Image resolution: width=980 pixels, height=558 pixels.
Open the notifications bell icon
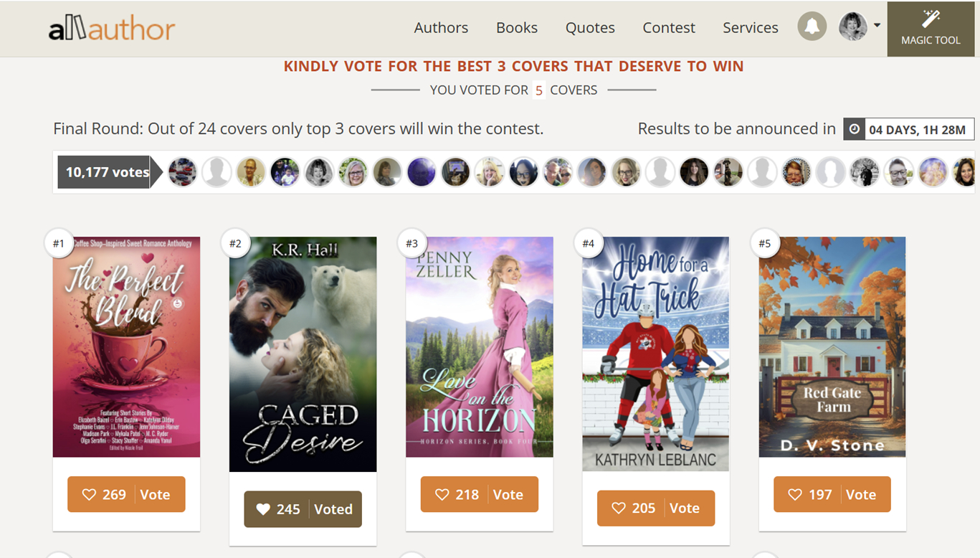812,27
